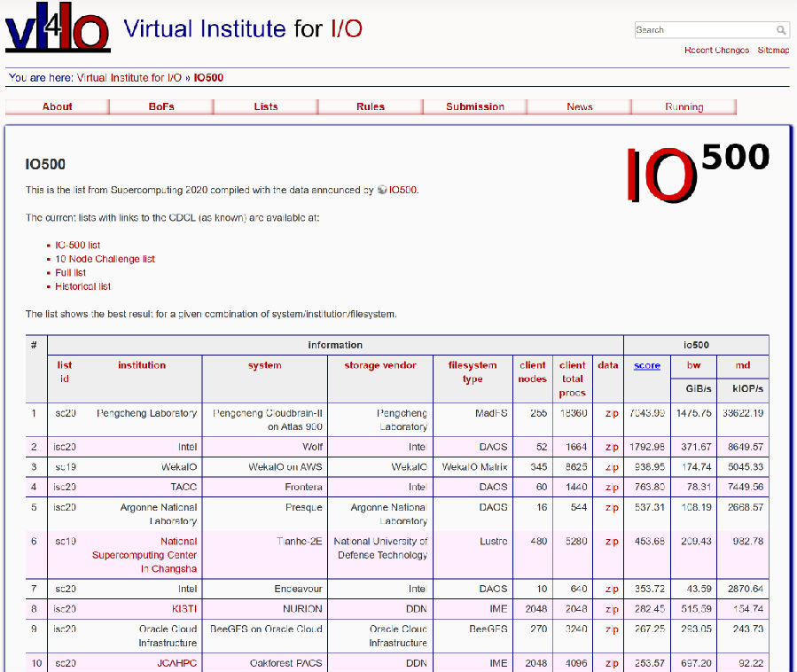Image resolution: width=797 pixels, height=672 pixels.
Task: Download zip for Pengcheng Laboratory row
Action: (612, 413)
